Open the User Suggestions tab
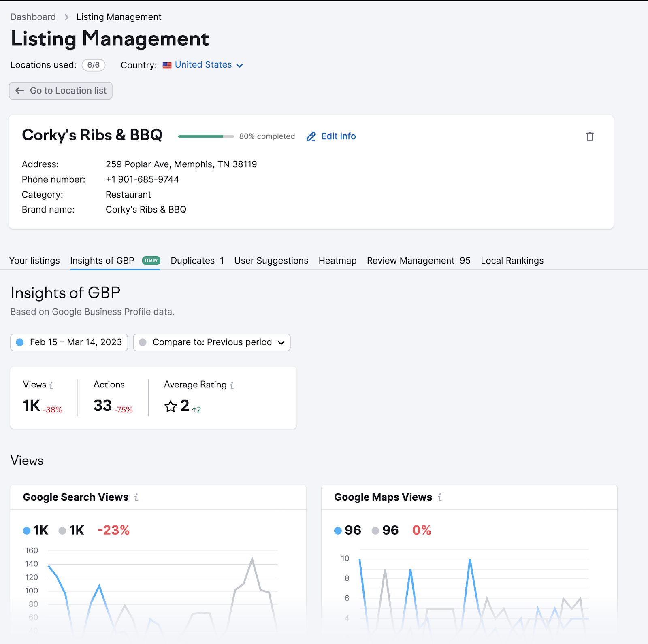Screen dimensions: 648x644 271,261
